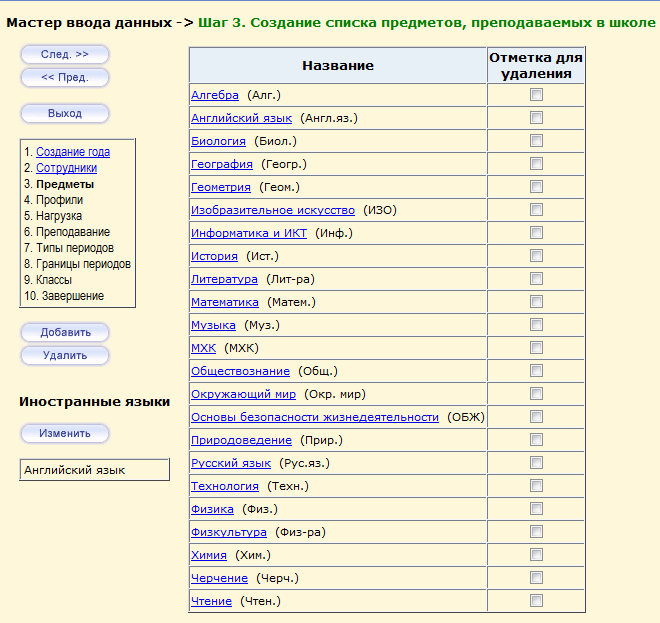Check the Биология deletion box
This screenshot has height=623, width=660.
tap(536, 141)
